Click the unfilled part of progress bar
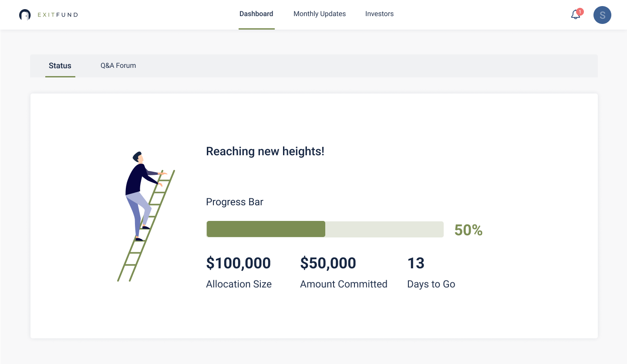This screenshot has height=364, width=627. point(384,229)
